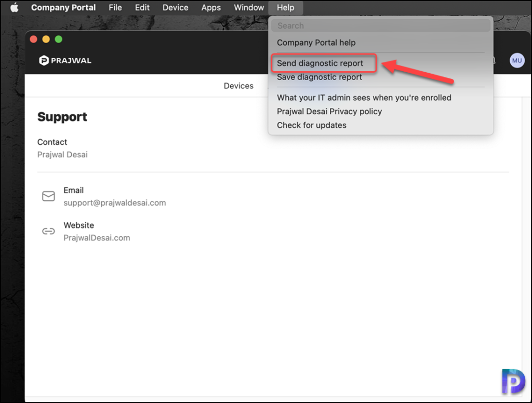Open the Company Portal app menu
This screenshot has width=532, height=403.
coord(63,7)
